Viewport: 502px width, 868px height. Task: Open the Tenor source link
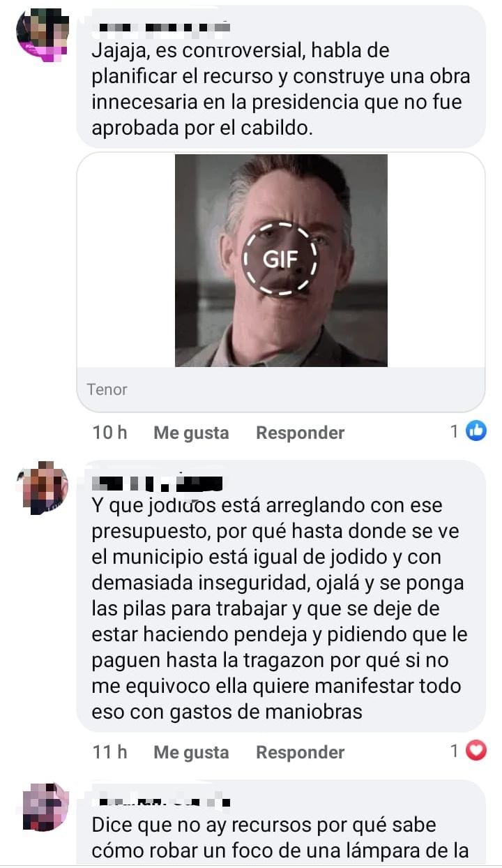coord(107,389)
